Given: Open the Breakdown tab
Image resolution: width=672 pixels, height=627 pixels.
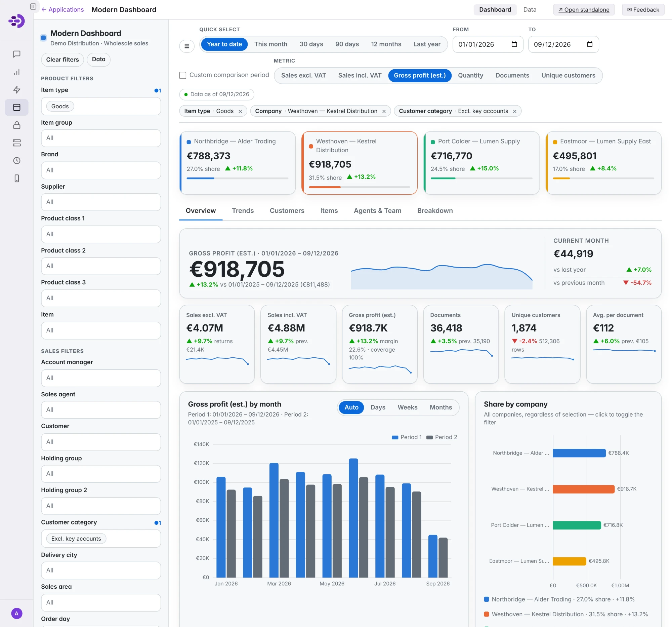Looking at the screenshot, I should tap(435, 211).
